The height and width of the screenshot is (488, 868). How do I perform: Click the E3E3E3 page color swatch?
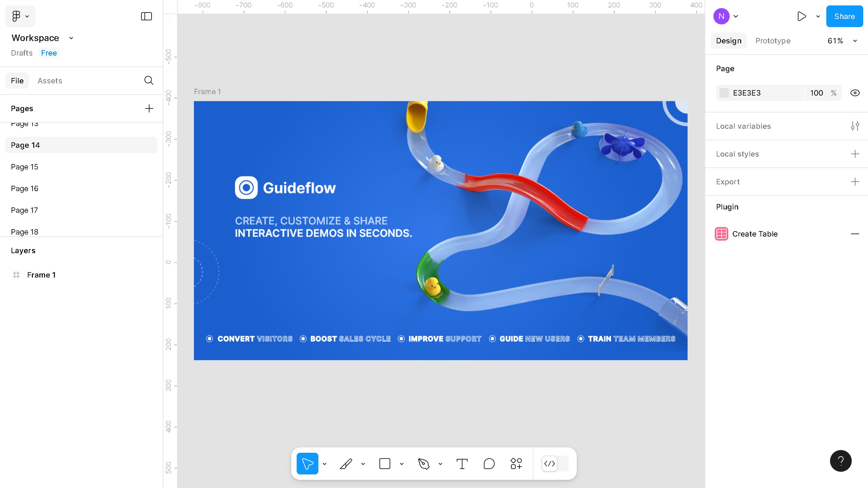click(x=725, y=93)
